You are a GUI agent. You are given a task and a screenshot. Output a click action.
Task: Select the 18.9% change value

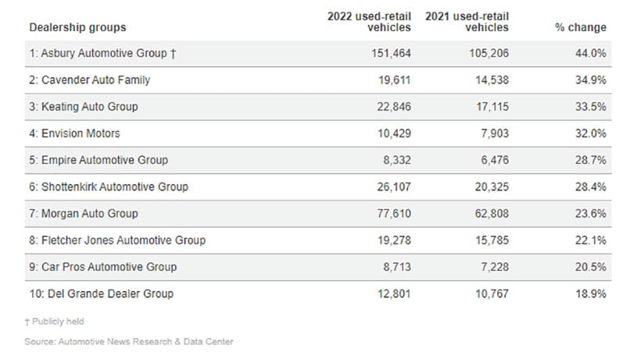pos(590,293)
